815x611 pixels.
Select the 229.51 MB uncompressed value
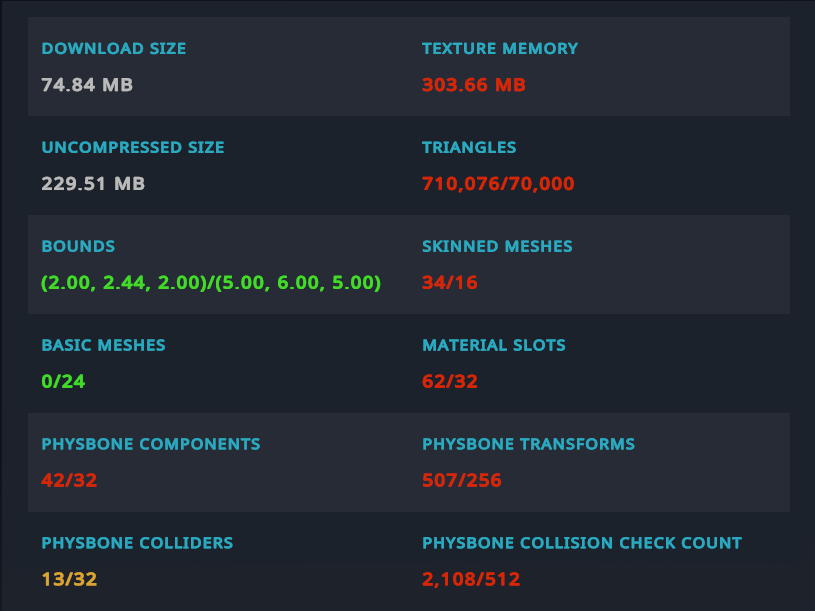click(93, 184)
